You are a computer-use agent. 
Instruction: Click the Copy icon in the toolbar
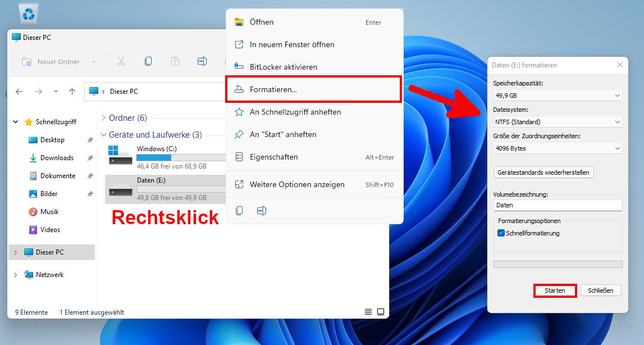click(148, 62)
